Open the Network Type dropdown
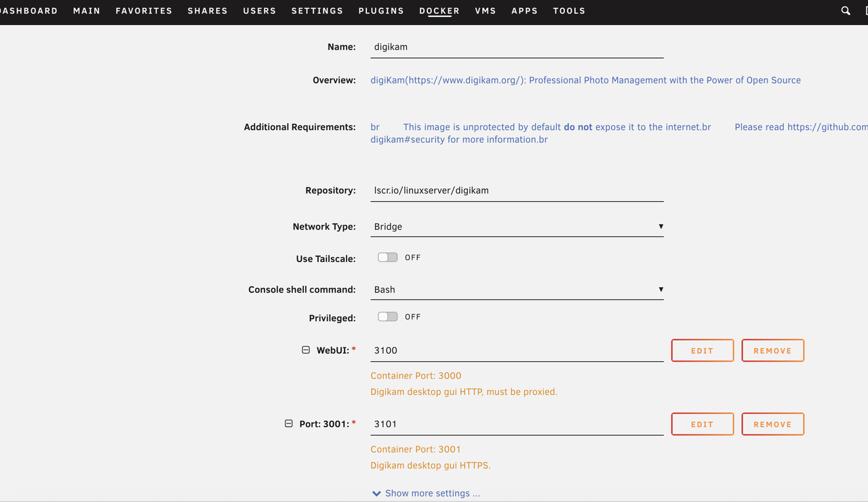This screenshot has height=502, width=868. (x=517, y=226)
